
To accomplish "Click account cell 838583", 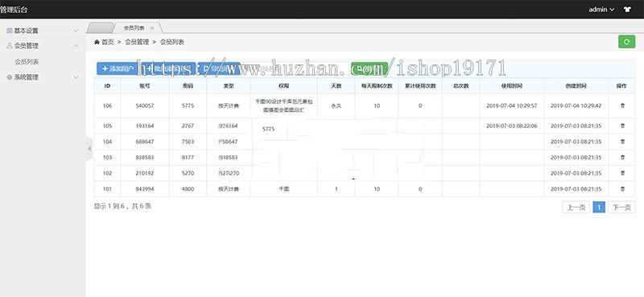I will [145, 157].
